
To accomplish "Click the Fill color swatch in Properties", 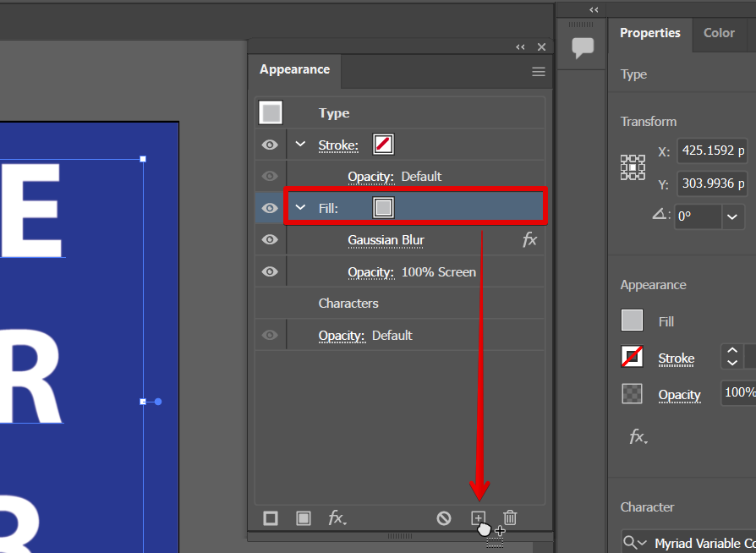I will (632, 320).
